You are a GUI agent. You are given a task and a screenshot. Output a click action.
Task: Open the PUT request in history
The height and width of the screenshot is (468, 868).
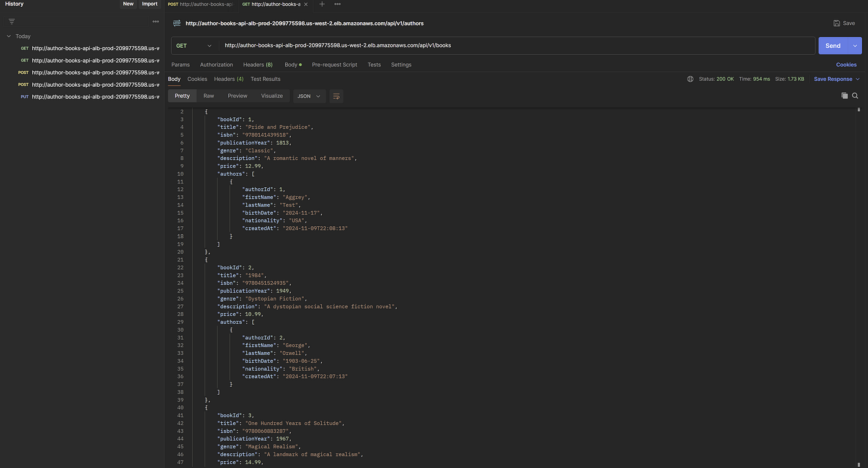pos(89,97)
